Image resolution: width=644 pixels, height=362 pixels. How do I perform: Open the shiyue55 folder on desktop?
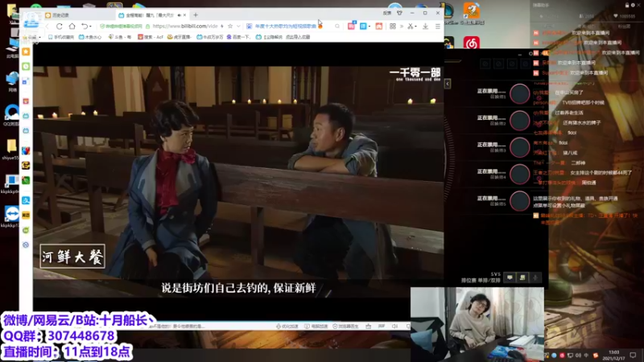pyautogui.click(x=10, y=149)
